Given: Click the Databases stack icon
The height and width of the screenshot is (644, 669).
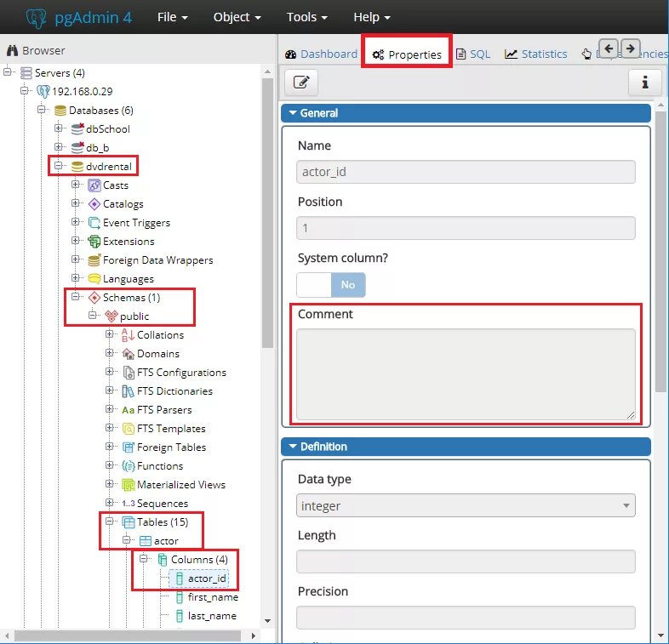Looking at the screenshot, I should tap(60, 111).
